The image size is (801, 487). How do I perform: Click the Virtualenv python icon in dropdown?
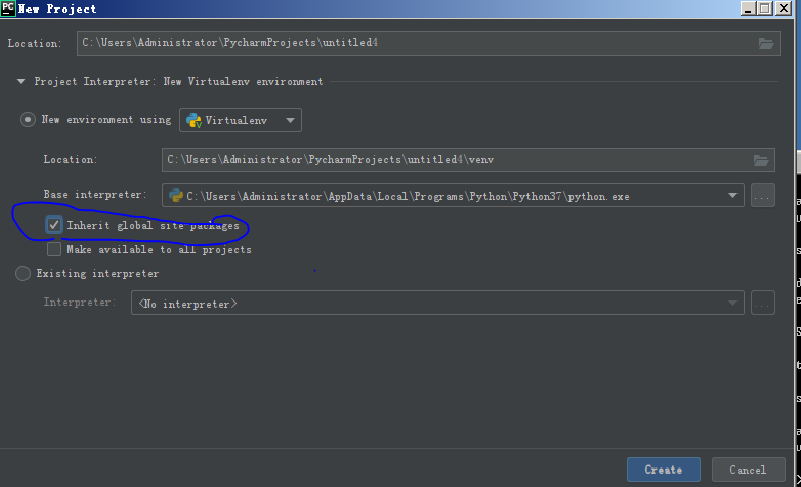coord(194,120)
